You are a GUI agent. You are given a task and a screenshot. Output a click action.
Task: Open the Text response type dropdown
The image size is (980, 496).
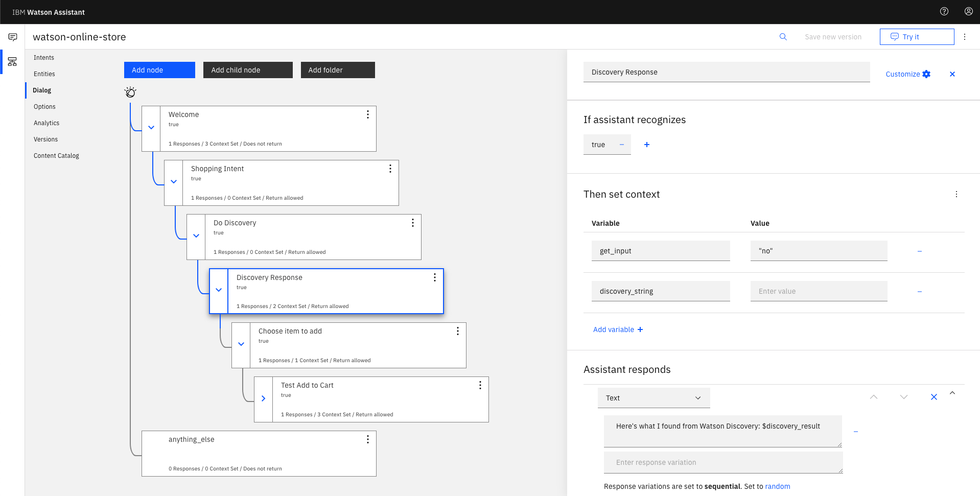654,398
